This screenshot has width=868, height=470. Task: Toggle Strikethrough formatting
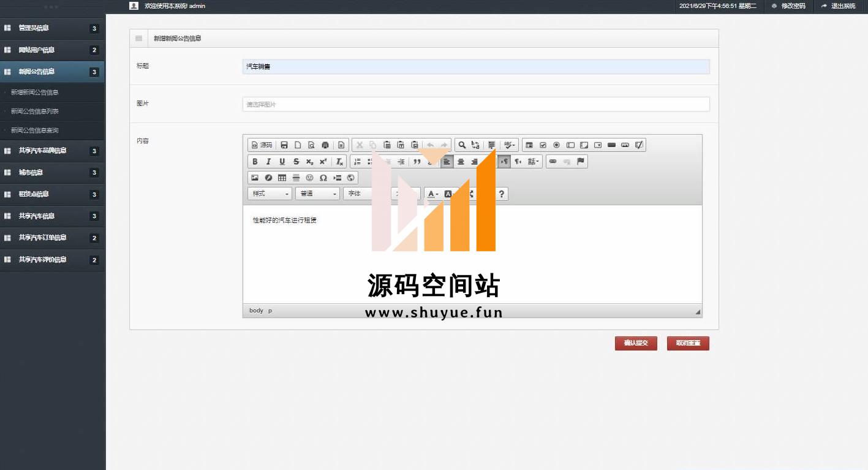point(296,162)
